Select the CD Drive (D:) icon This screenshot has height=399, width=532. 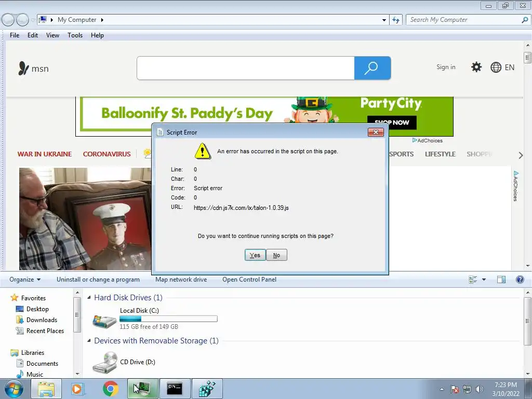[105, 362]
